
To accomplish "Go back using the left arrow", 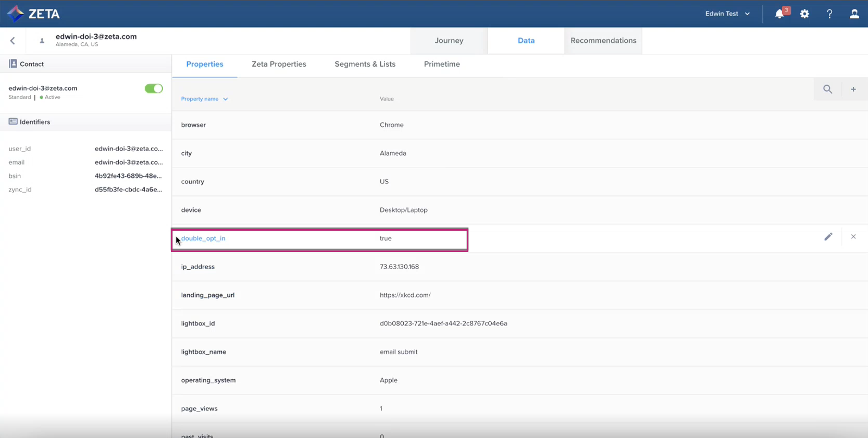I will click(x=13, y=41).
